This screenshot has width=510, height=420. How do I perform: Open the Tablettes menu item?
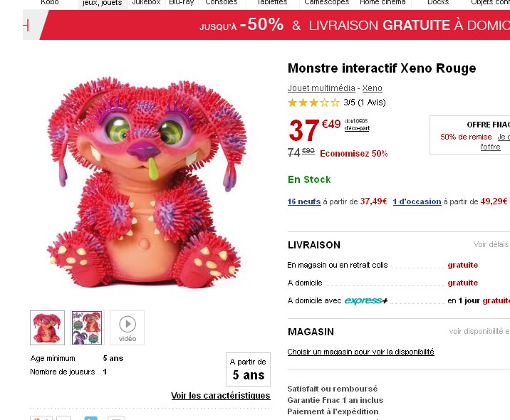pyautogui.click(x=272, y=3)
